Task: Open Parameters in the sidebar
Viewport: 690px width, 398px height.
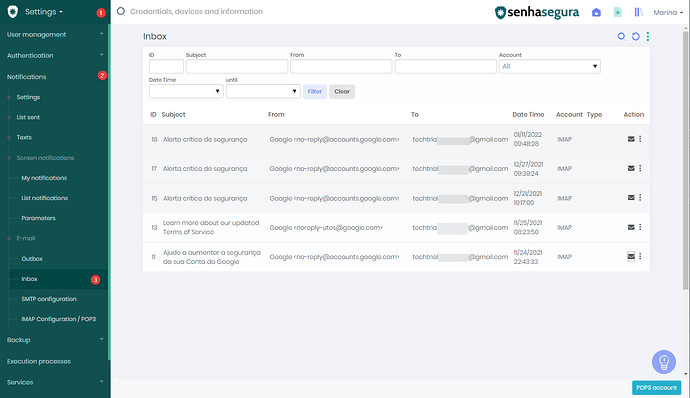Action: pyautogui.click(x=39, y=218)
